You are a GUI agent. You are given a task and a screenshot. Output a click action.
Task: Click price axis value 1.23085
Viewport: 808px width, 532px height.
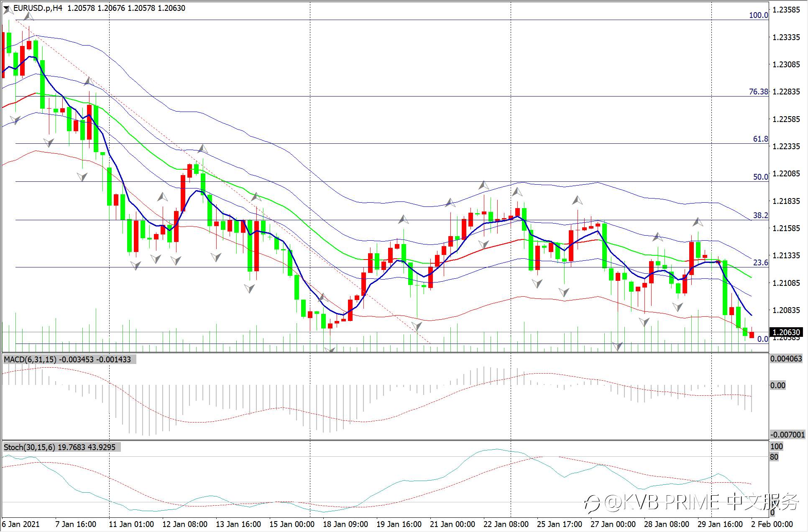(x=786, y=64)
